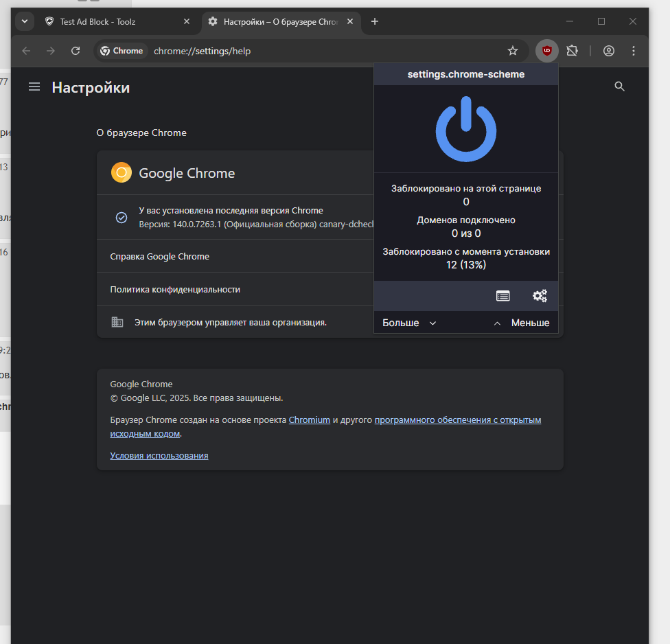Go back to previous page

click(26, 51)
